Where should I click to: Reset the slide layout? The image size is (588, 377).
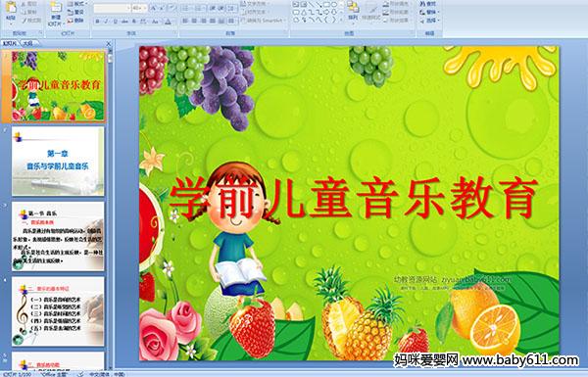tap(76, 12)
